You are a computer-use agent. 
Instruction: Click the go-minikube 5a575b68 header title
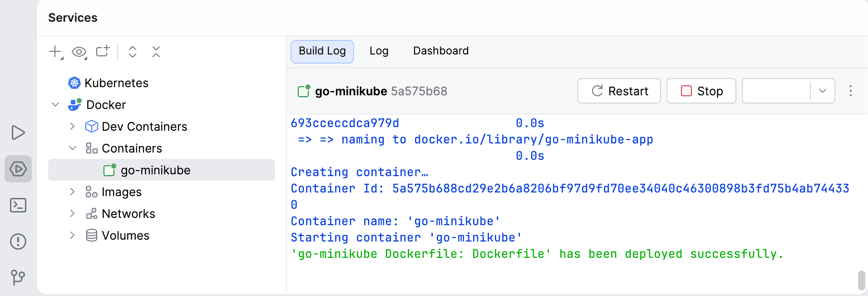click(381, 91)
